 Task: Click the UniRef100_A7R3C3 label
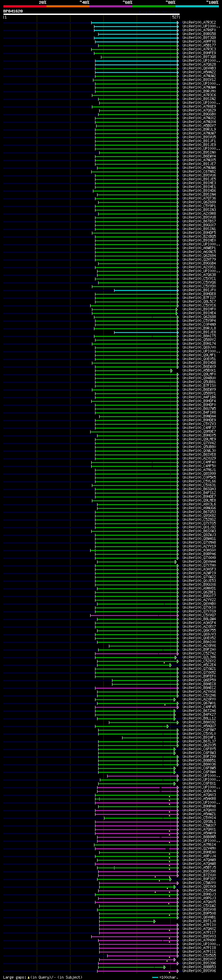pos(199,49)
